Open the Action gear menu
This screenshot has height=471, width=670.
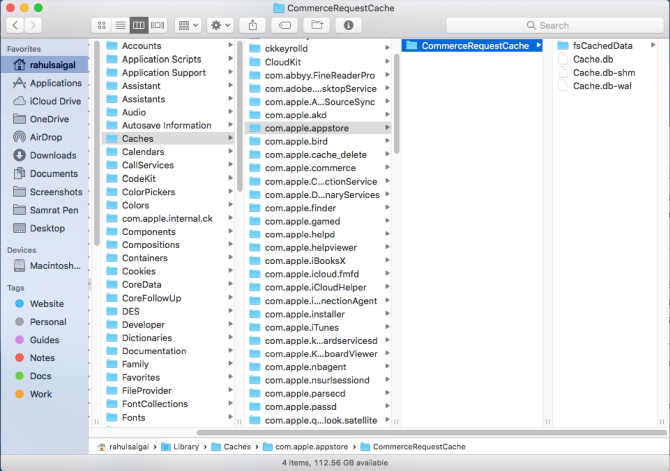click(220, 26)
